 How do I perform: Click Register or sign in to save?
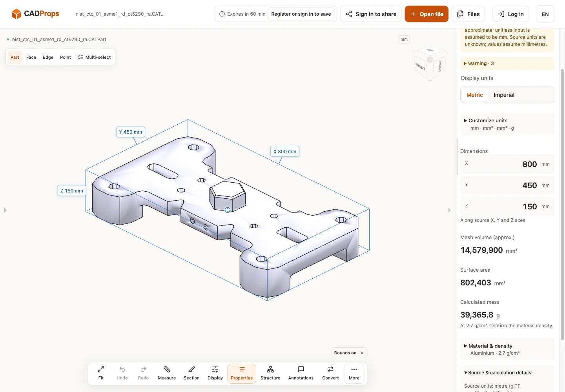click(x=301, y=14)
